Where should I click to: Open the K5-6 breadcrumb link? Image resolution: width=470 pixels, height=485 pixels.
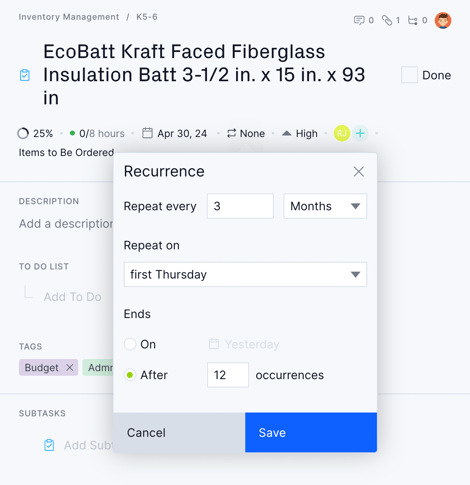click(x=147, y=17)
